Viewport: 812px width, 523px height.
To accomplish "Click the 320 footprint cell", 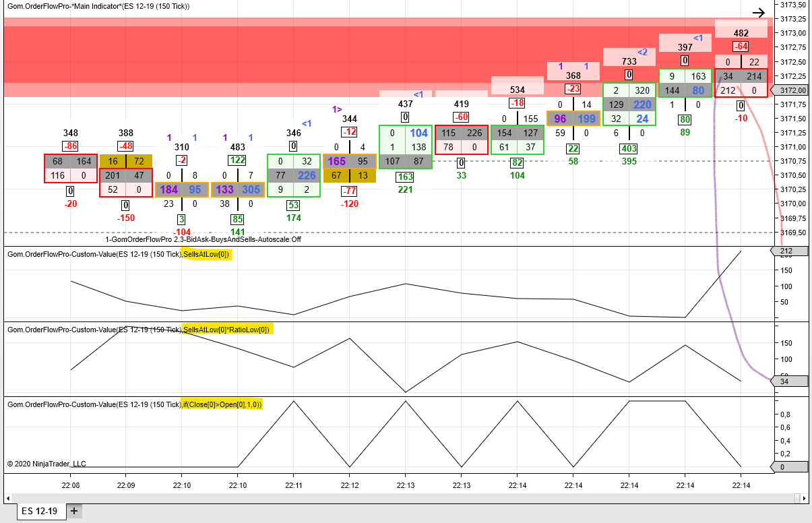I will point(642,90).
